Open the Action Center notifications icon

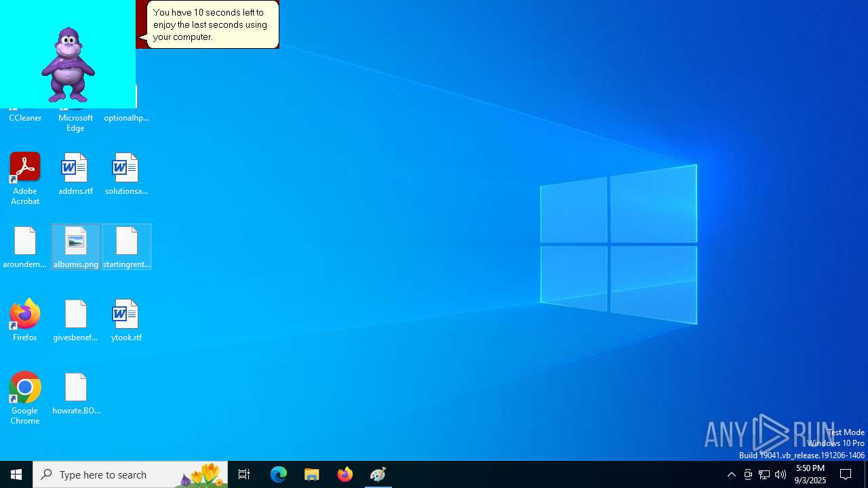coord(846,474)
